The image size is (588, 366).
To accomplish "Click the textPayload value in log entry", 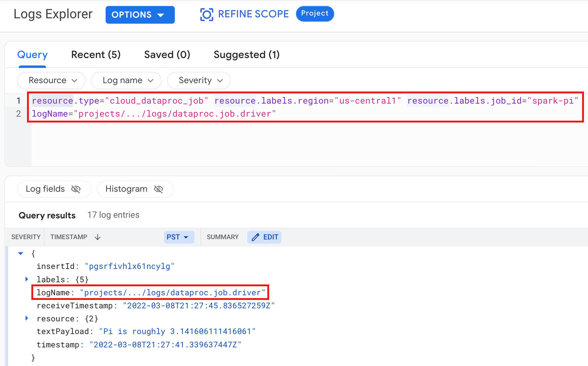I will click(177, 332).
